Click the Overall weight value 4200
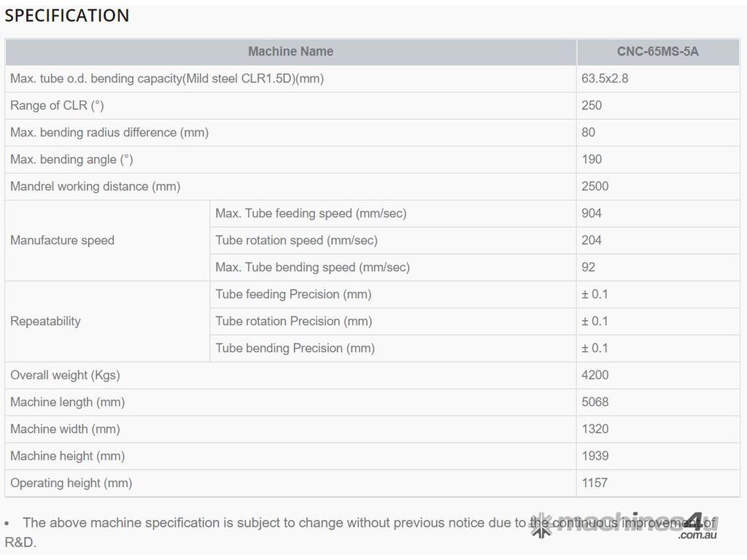The width and height of the screenshot is (747, 560). tap(595, 375)
